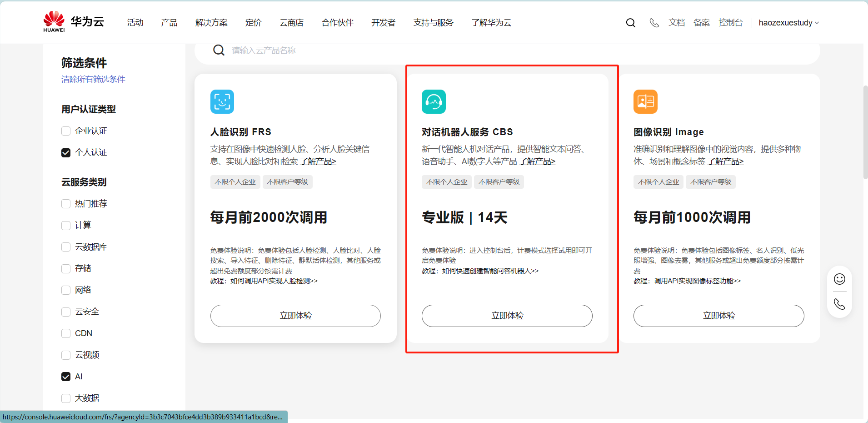This screenshot has width=868, height=423.
Task: Open the 控制台 console link
Action: [730, 23]
